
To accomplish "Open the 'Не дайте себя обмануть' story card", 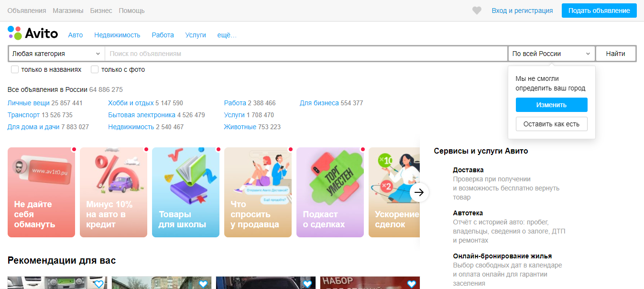I will click(x=42, y=192).
